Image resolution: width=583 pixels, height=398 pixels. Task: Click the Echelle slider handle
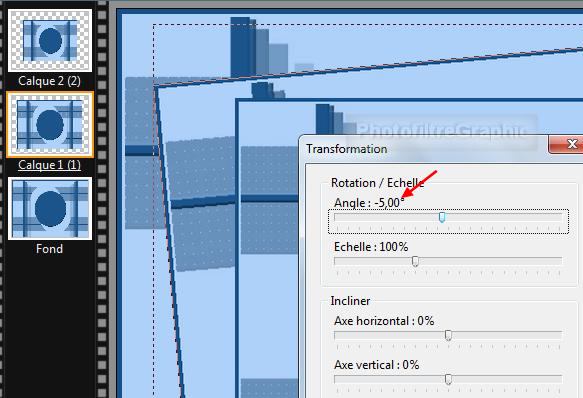(x=415, y=261)
